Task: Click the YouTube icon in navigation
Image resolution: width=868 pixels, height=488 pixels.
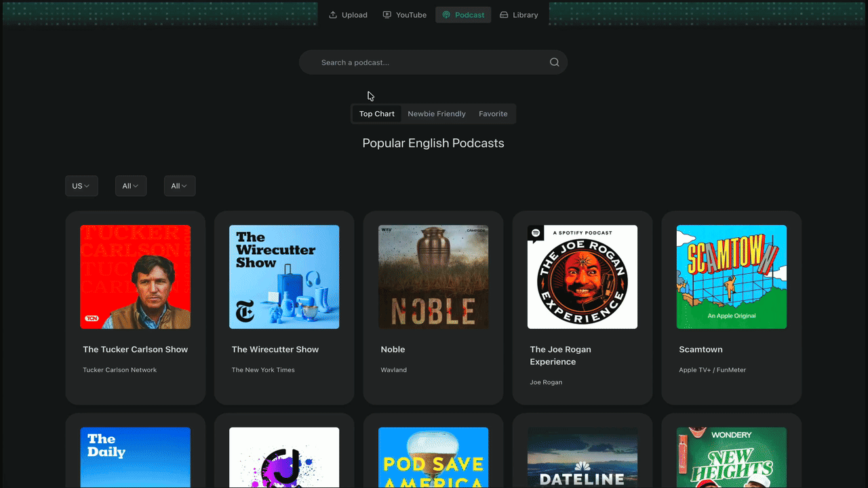Action: tap(387, 15)
